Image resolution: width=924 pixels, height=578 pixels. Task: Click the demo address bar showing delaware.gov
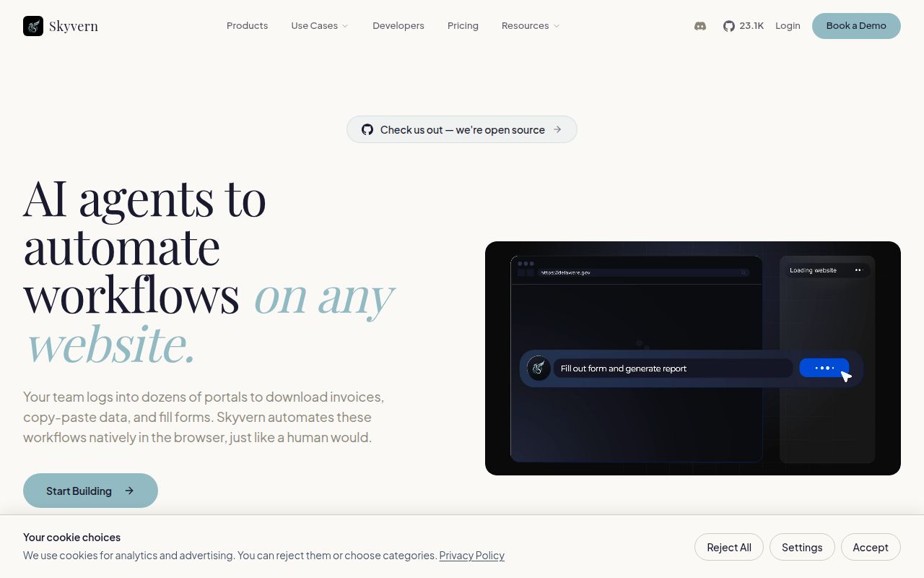tap(644, 272)
